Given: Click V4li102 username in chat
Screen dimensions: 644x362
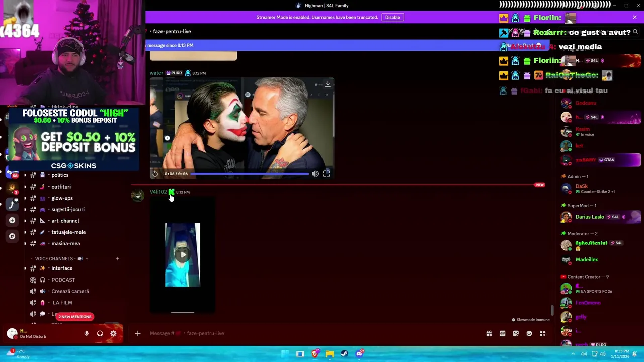Looking at the screenshot, I should [x=158, y=192].
